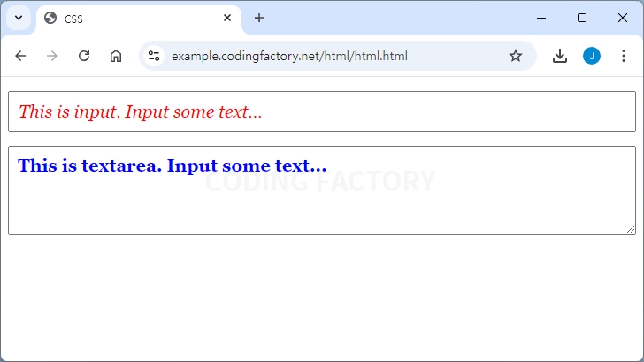The width and height of the screenshot is (644, 362).
Task: View site information beside the URL
Action: pyautogui.click(x=154, y=56)
